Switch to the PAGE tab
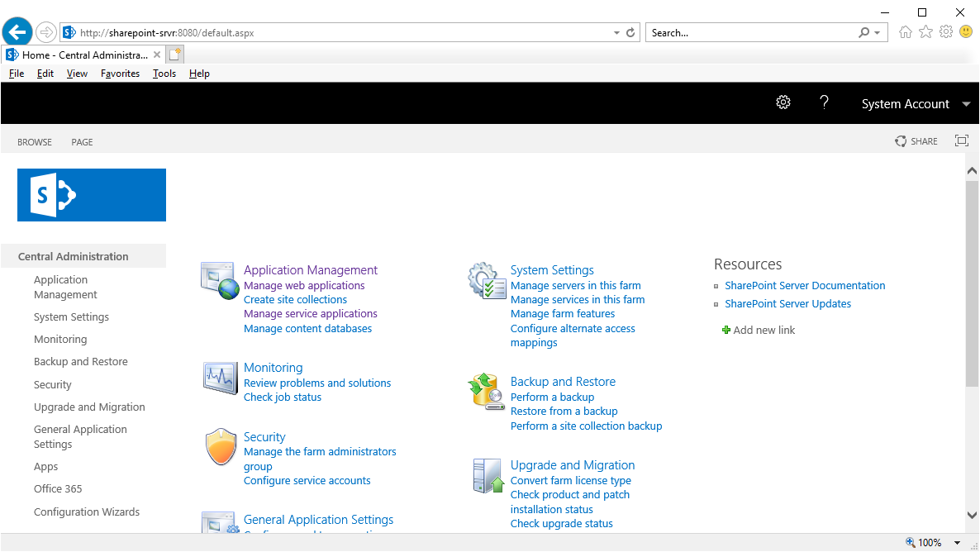Screen dimensions: 980x552 click(81, 141)
